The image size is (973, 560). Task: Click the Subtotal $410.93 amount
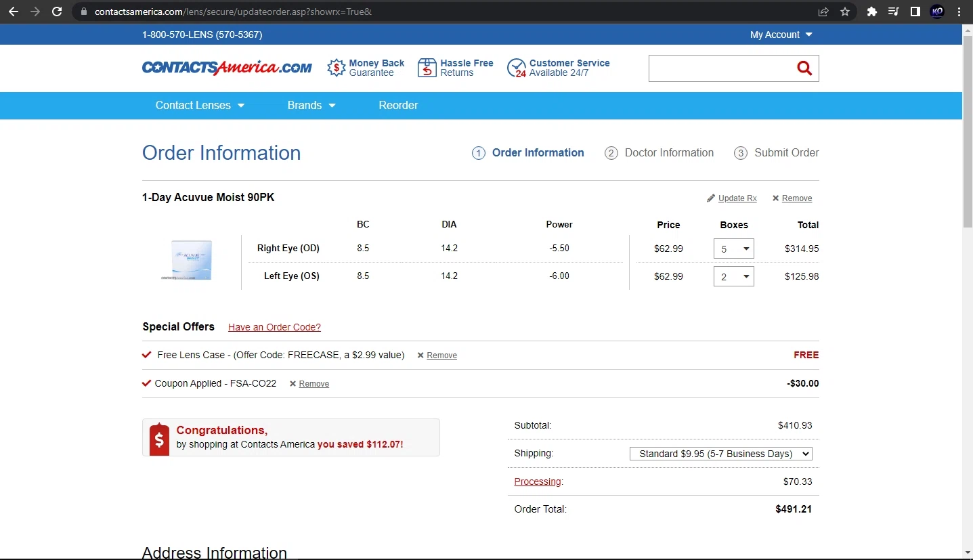pos(795,426)
